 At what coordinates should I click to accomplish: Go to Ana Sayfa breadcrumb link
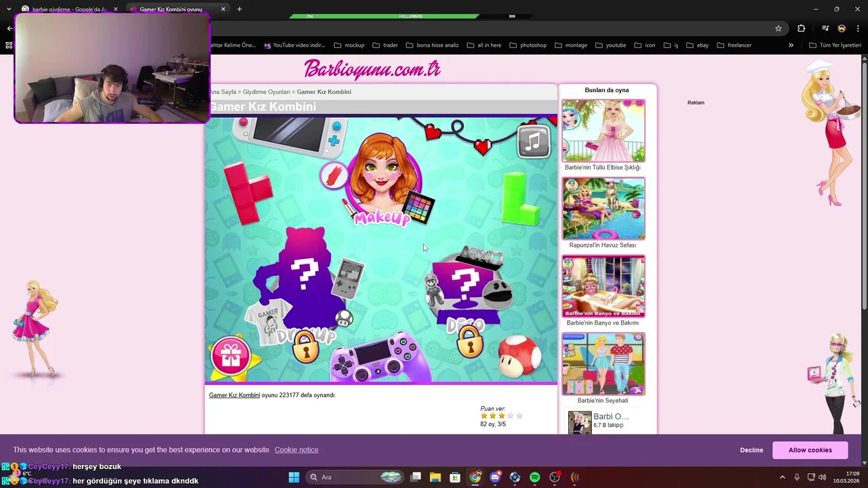[222, 91]
